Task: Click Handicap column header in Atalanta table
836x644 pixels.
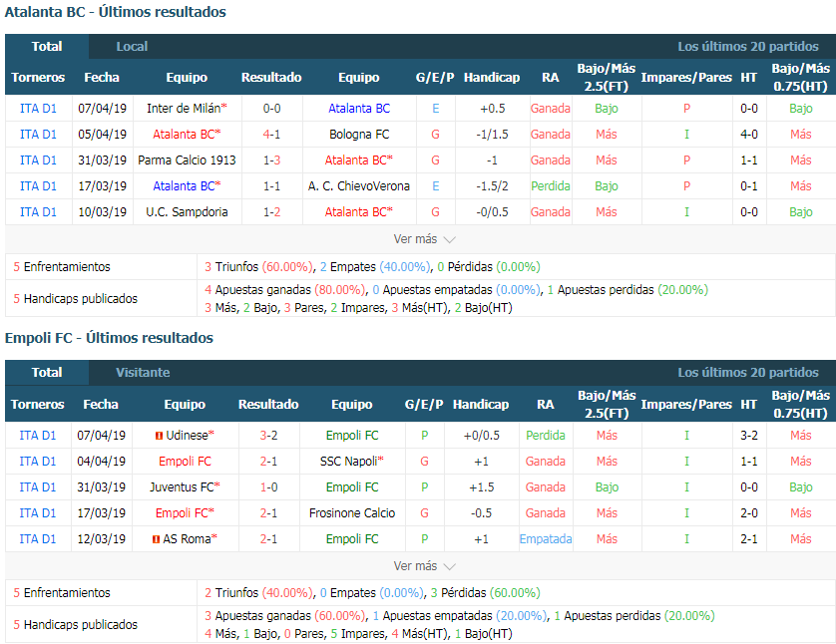Action: (x=492, y=77)
